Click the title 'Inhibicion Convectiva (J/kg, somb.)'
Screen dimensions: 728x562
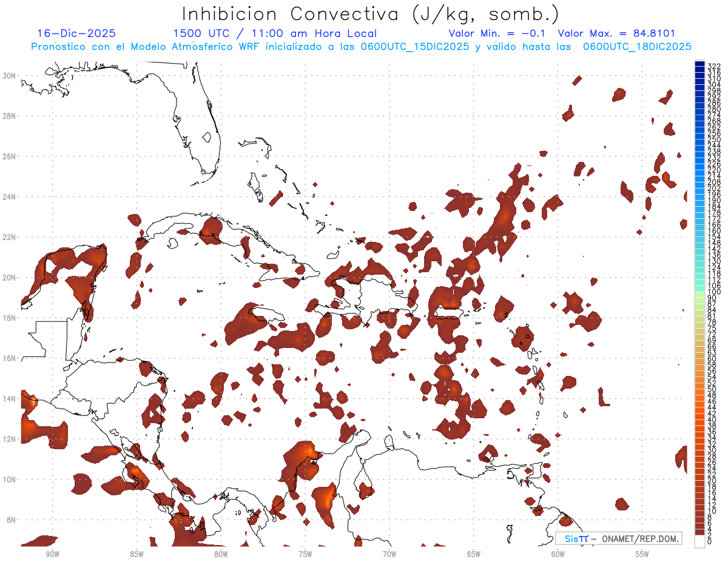coord(370,14)
